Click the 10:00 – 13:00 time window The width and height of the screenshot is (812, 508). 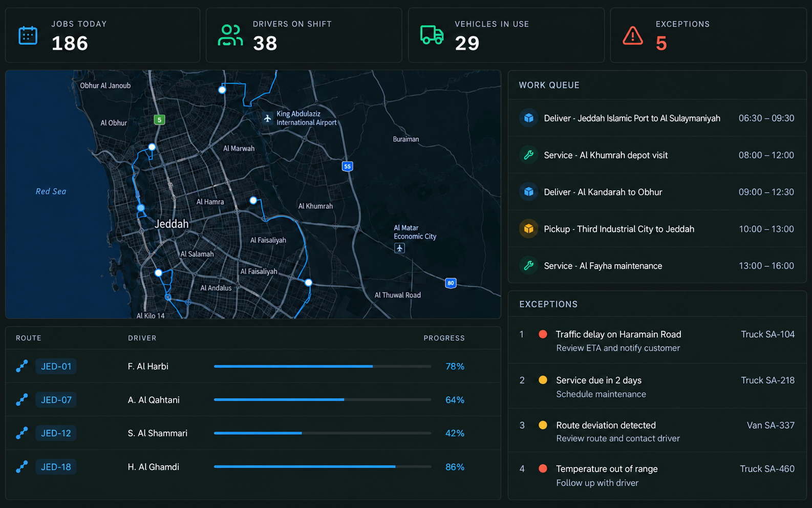tap(766, 229)
